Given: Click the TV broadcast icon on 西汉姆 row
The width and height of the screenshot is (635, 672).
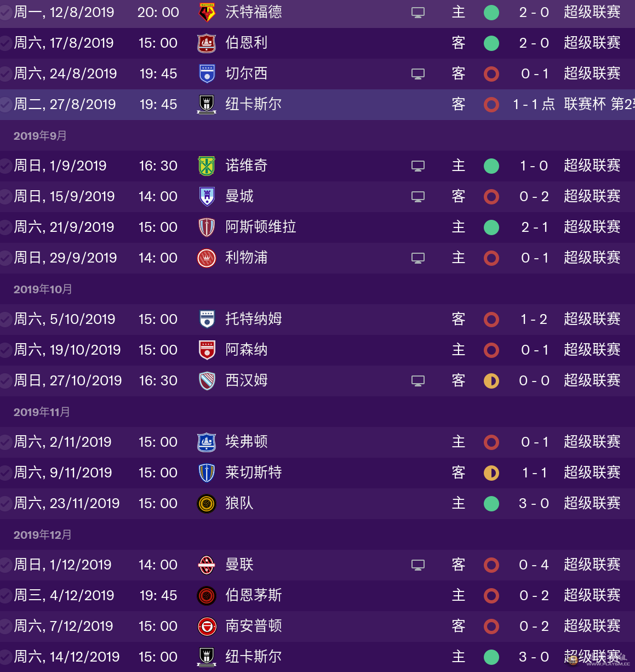Looking at the screenshot, I should 418,380.
